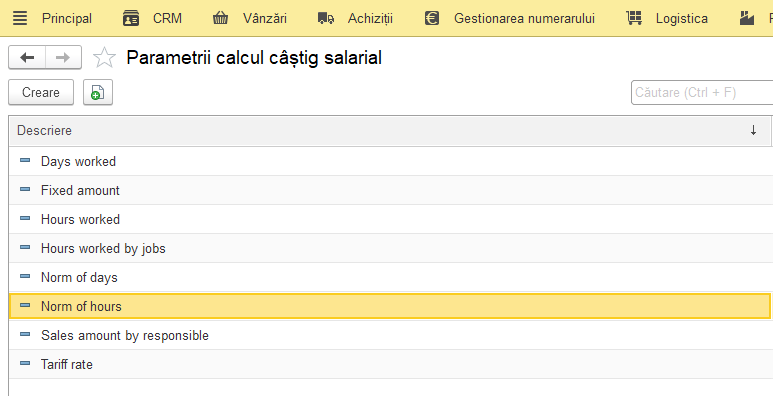Add this page to favorites with the star
773x396 pixels.
(x=105, y=58)
